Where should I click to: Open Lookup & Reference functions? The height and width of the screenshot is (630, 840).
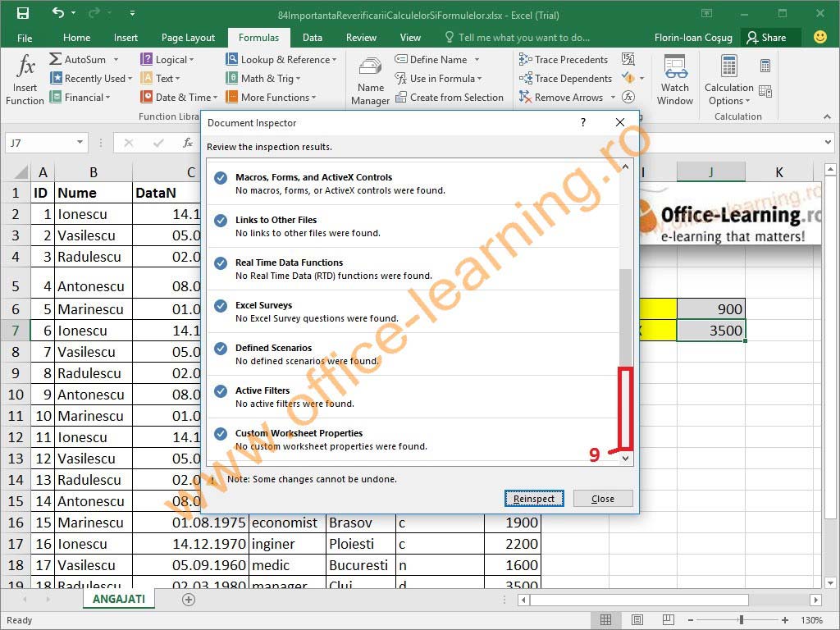point(281,59)
